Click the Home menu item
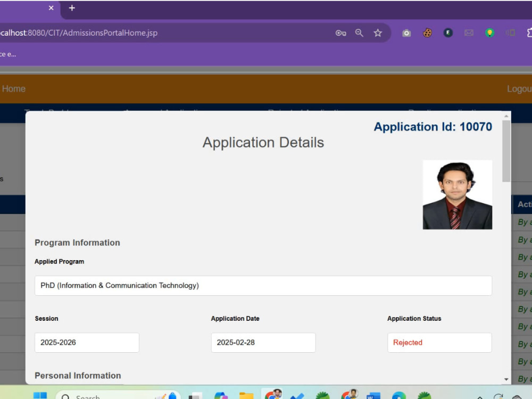 pyautogui.click(x=14, y=89)
